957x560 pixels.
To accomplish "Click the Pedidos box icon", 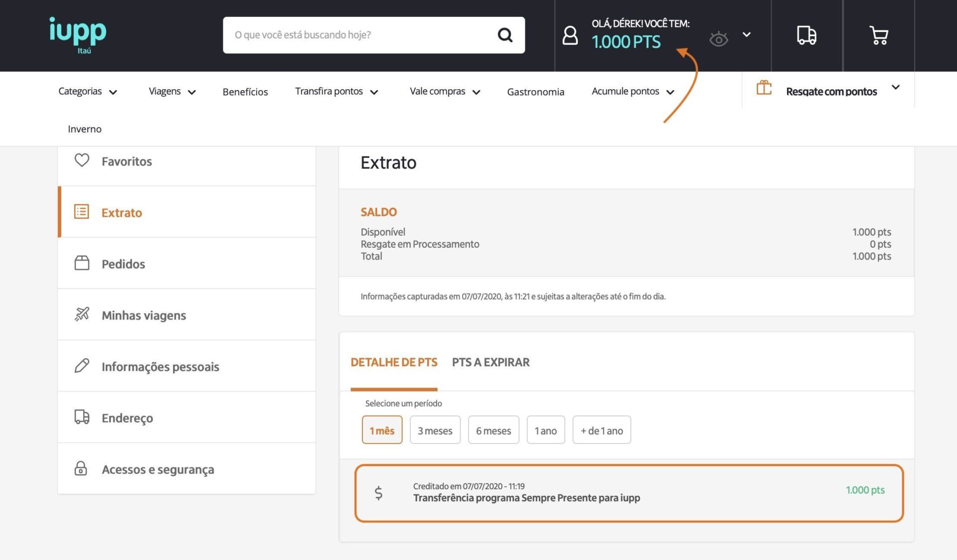I will pos(82,263).
